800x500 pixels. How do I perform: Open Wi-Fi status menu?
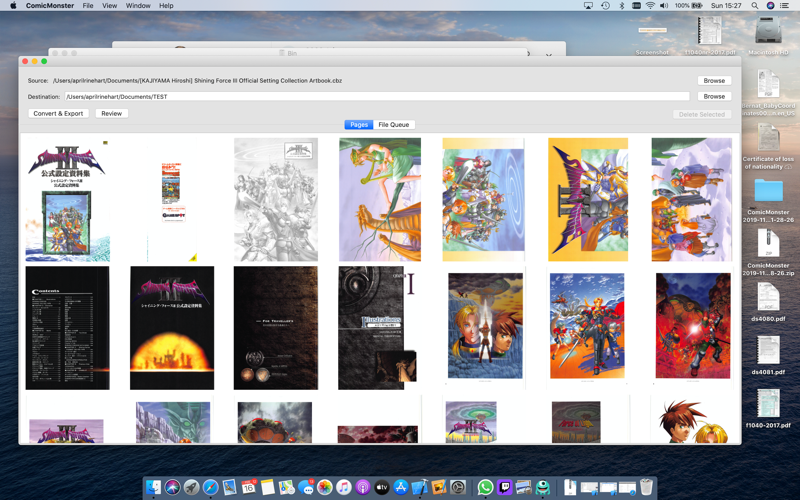pos(650,6)
